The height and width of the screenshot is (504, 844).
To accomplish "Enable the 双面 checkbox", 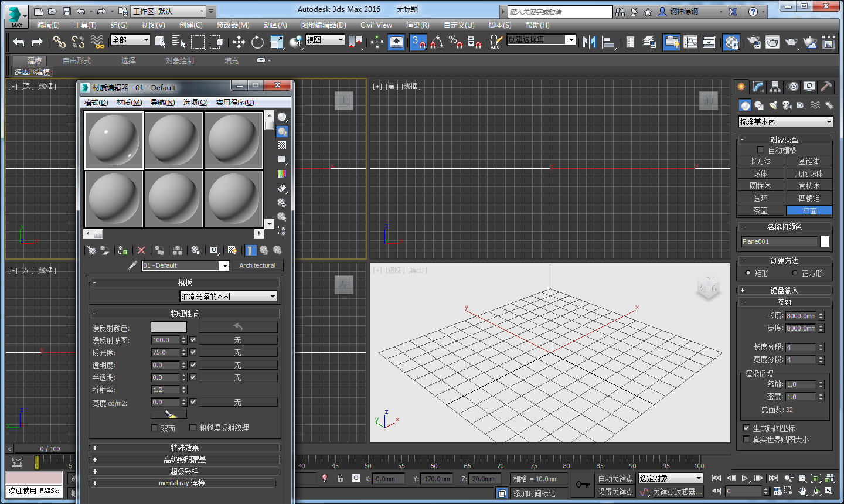I will click(154, 428).
